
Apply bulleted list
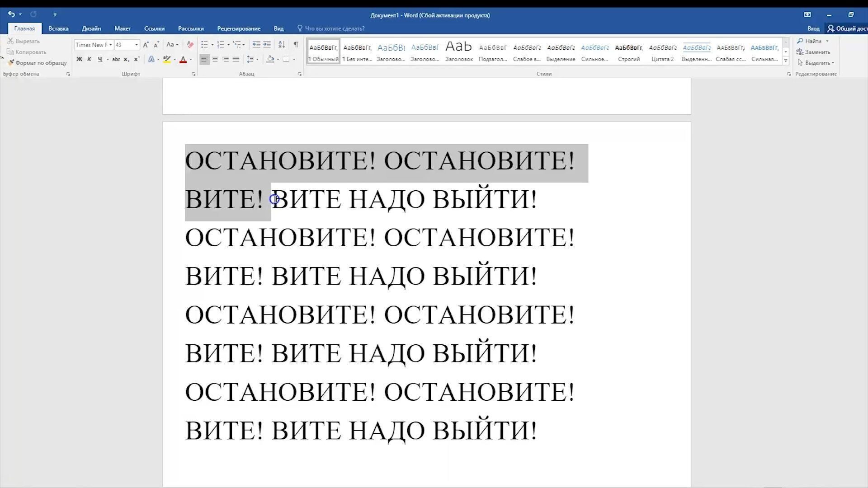204,45
